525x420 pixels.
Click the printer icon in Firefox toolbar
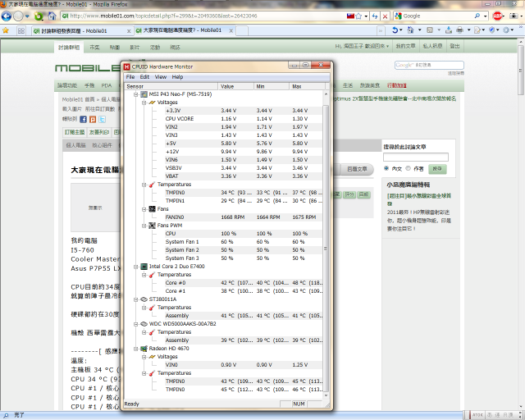459,30
